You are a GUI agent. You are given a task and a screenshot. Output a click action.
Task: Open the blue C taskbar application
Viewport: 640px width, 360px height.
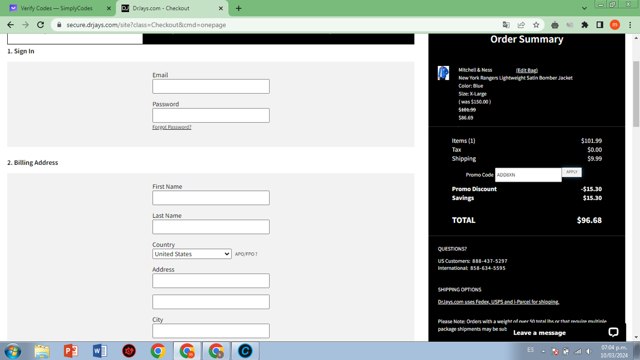(x=245, y=351)
